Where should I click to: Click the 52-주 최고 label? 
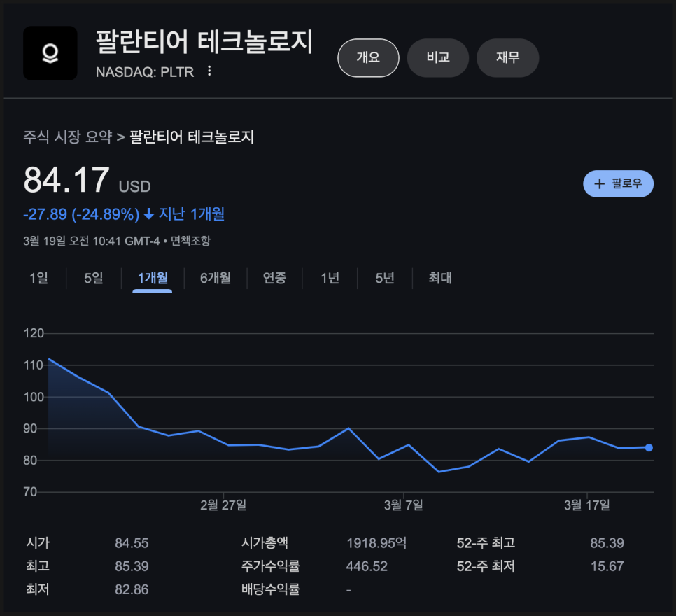(486, 543)
